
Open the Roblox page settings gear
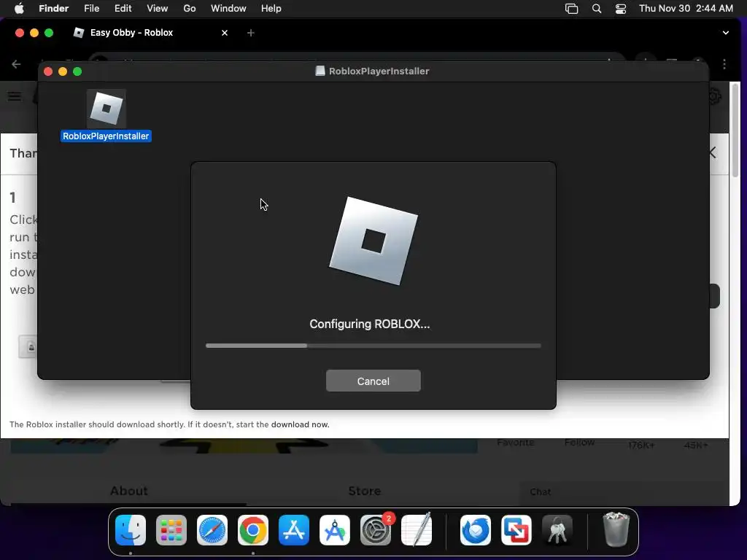click(x=713, y=97)
